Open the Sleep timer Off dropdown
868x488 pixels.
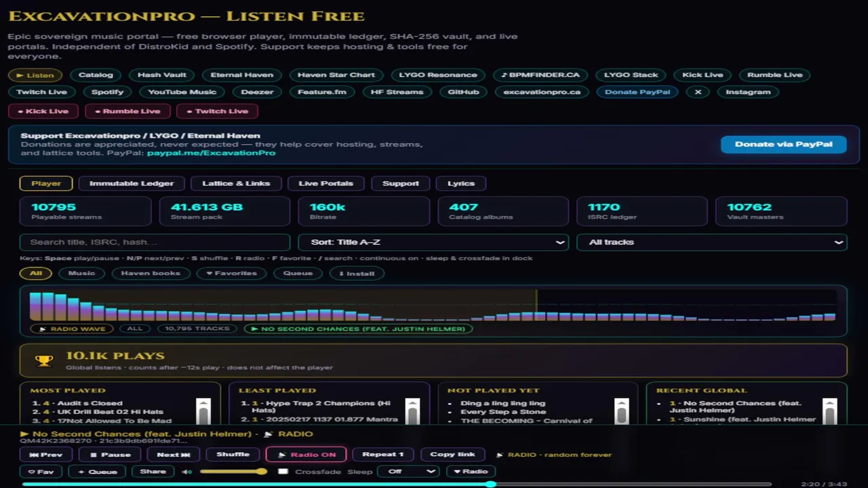pyautogui.click(x=409, y=472)
